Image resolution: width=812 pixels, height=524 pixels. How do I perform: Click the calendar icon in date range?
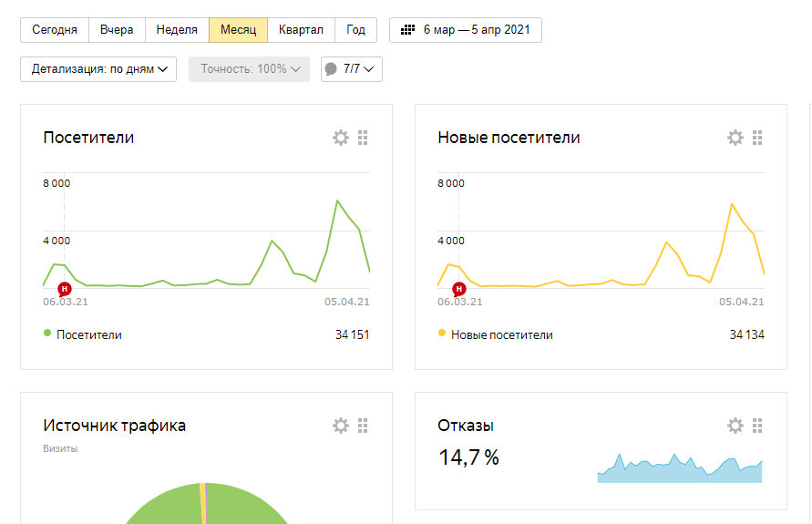click(408, 29)
